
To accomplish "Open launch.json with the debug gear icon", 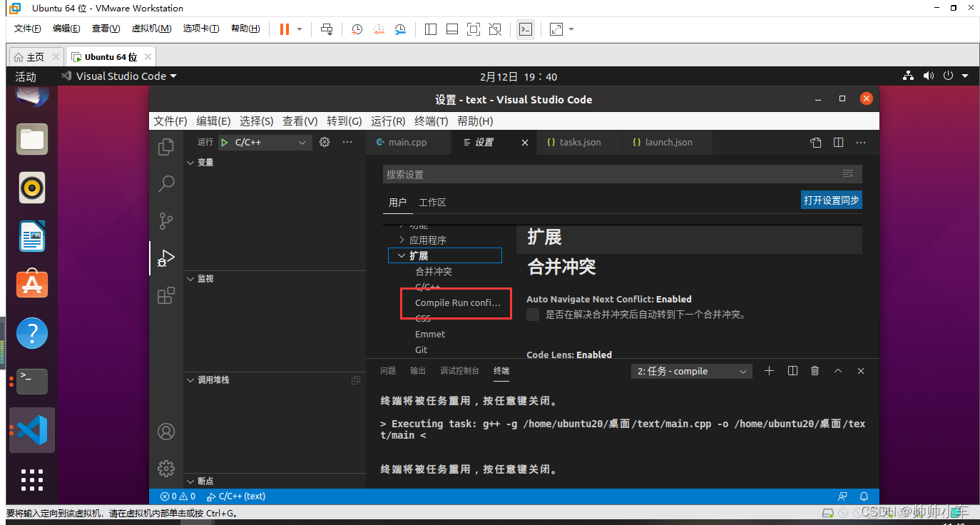I will tap(325, 142).
